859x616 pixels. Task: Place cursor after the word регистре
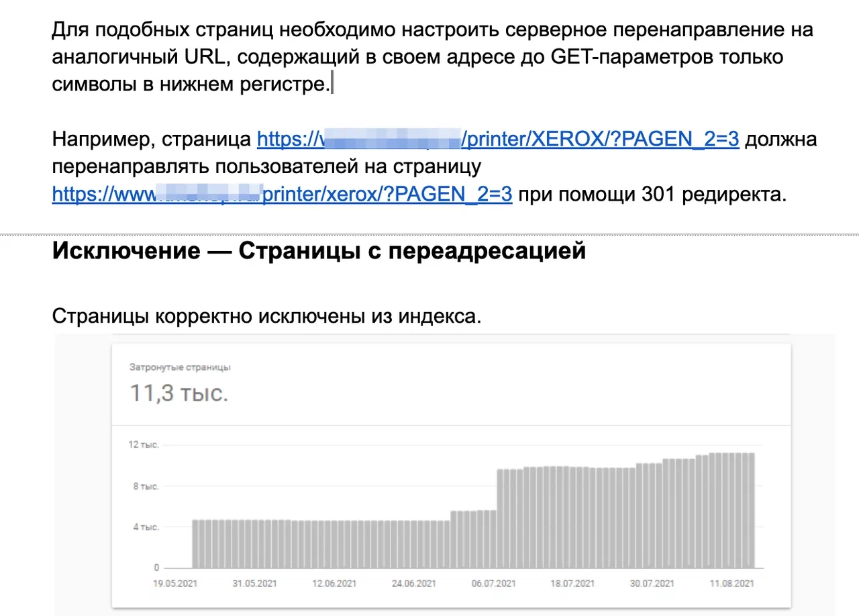pyautogui.click(x=333, y=83)
